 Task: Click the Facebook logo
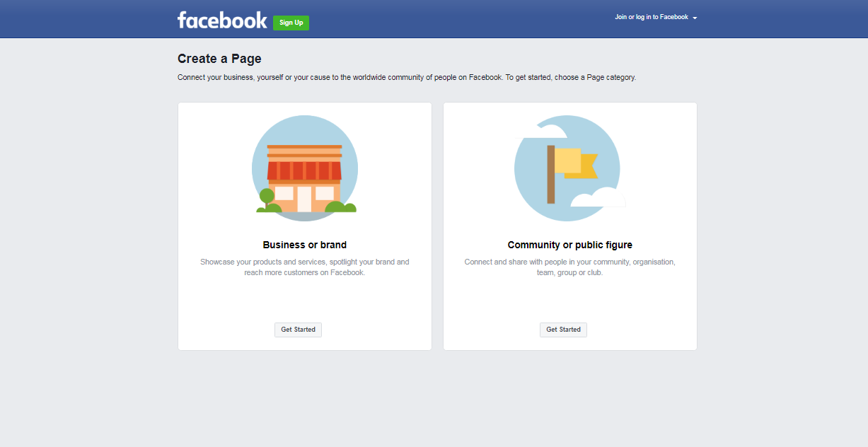[x=222, y=20]
